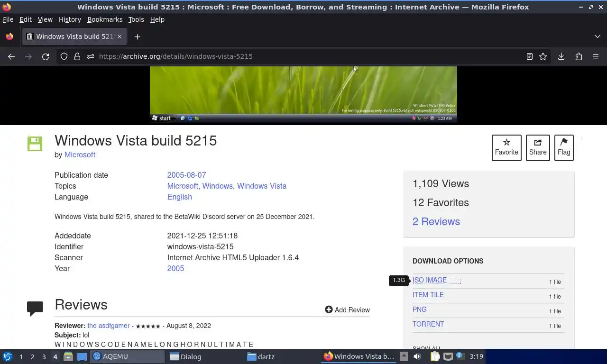Flag this item
Viewport: 607px width, 364px height.
pos(564,148)
